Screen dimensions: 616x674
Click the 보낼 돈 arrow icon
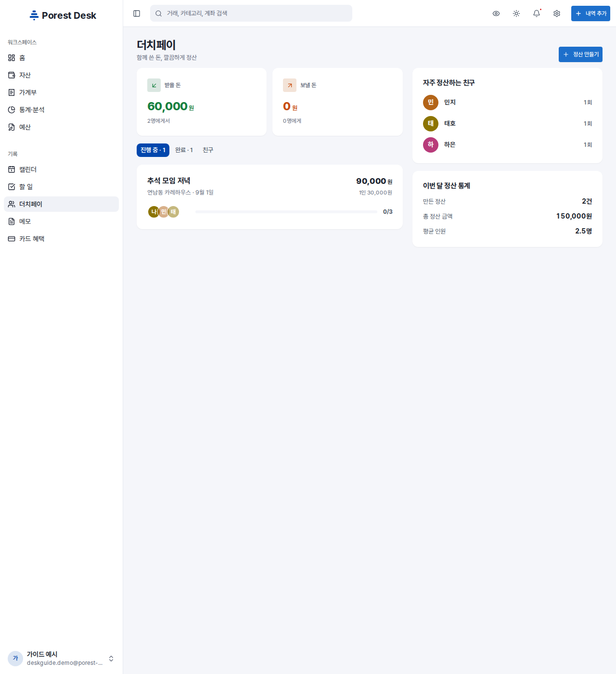pyautogui.click(x=290, y=85)
